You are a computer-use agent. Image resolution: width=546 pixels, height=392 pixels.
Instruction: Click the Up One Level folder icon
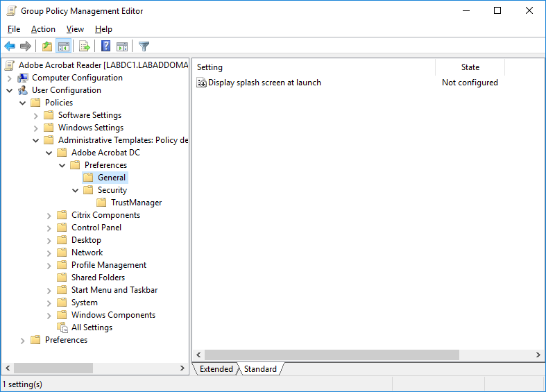click(x=46, y=46)
